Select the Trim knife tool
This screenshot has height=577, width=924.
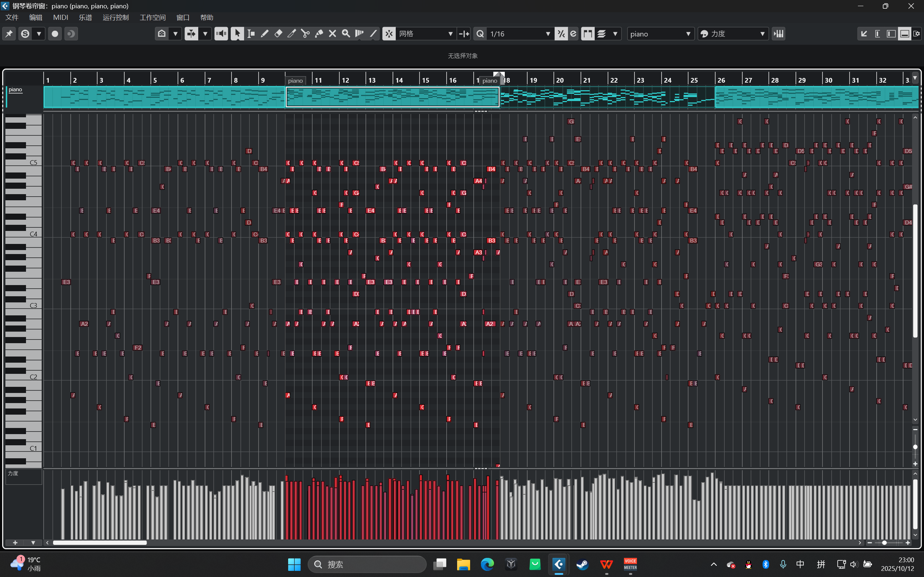291,34
